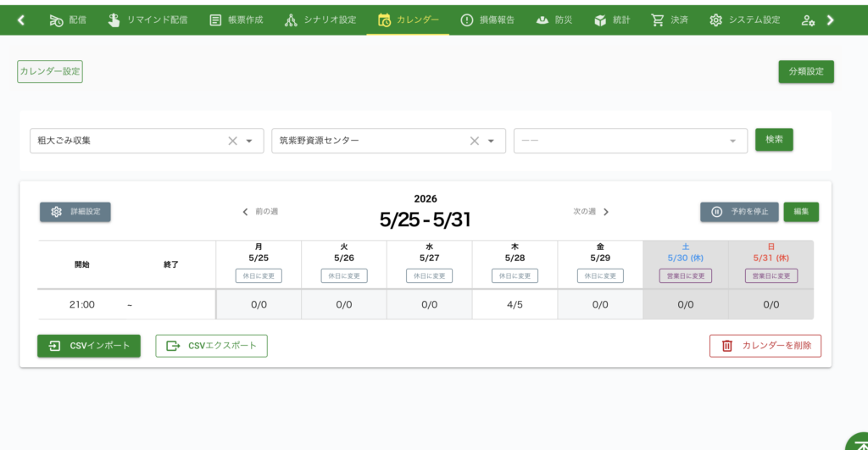The height and width of the screenshot is (450, 868).
Task: Select the システム設定 tab
Action: (x=744, y=20)
